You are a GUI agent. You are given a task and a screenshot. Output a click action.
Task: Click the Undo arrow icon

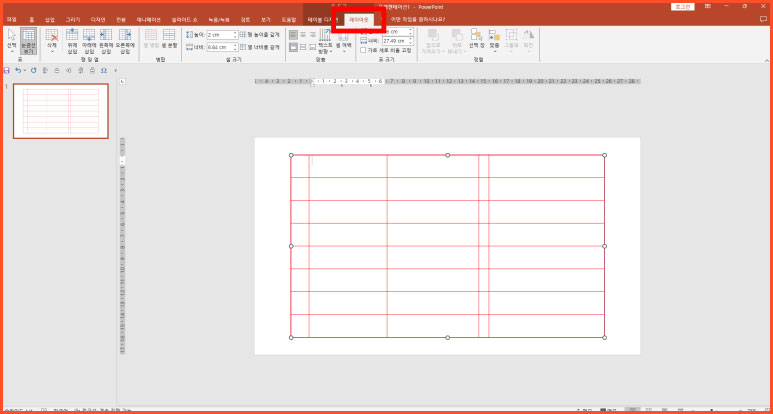pos(18,70)
